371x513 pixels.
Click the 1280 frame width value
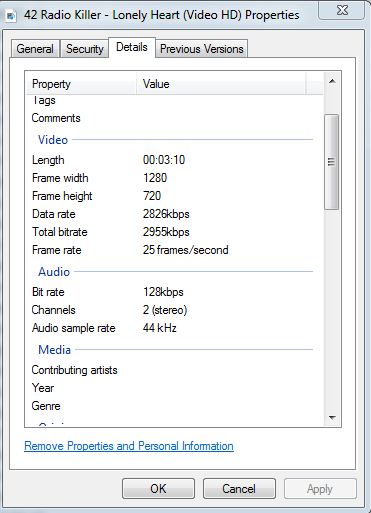tap(155, 178)
